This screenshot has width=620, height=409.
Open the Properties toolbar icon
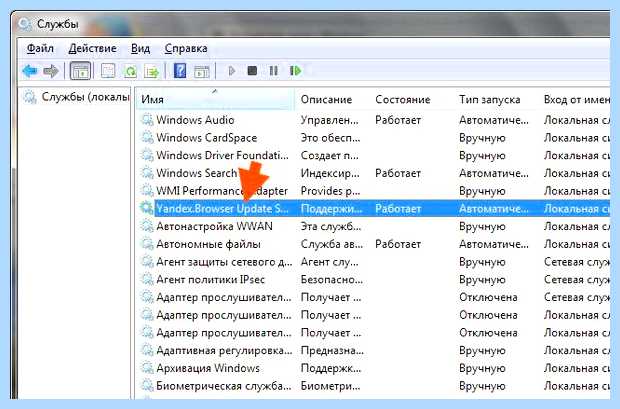pyautogui.click(x=108, y=71)
